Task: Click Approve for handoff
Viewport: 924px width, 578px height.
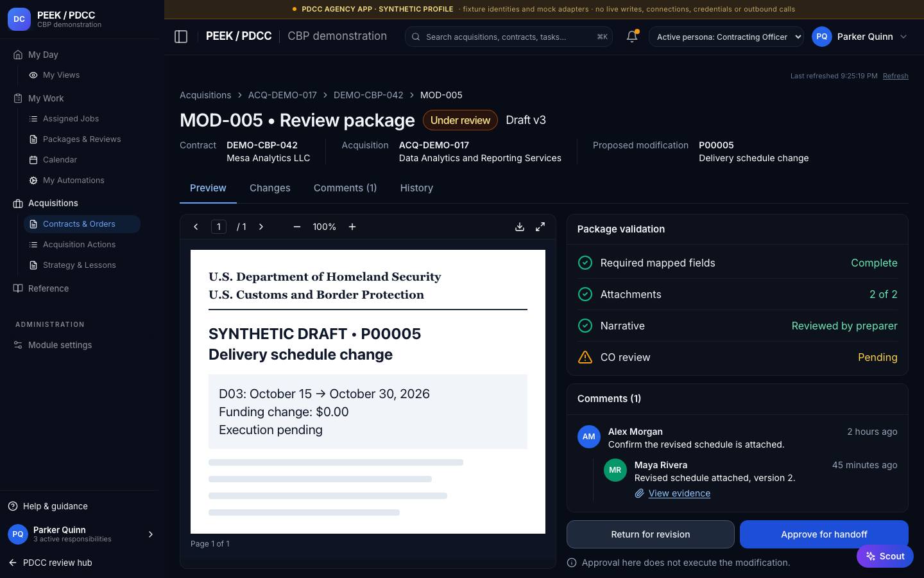Action: pyautogui.click(x=824, y=534)
